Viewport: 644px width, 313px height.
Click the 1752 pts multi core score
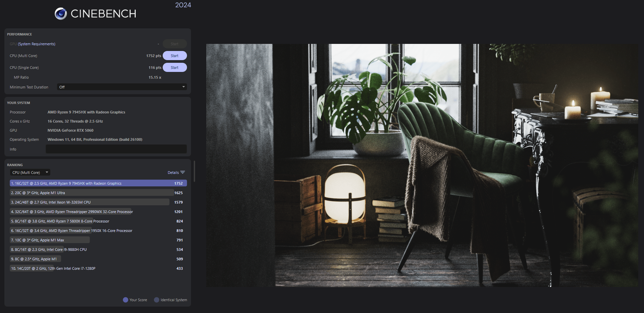(x=154, y=56)
